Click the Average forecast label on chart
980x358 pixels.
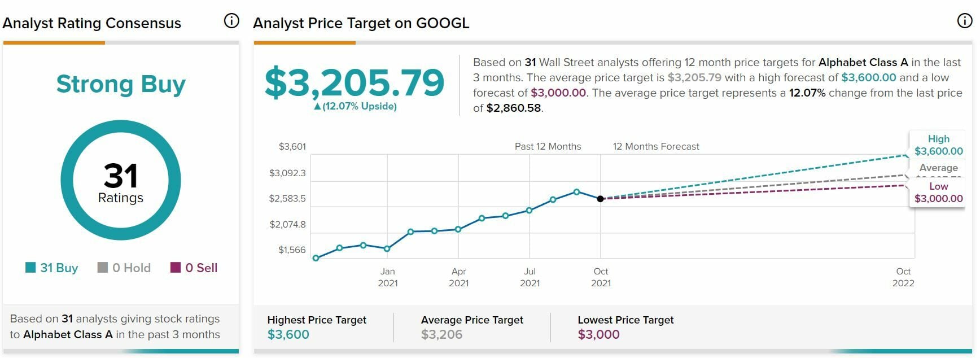pos(938,168)
